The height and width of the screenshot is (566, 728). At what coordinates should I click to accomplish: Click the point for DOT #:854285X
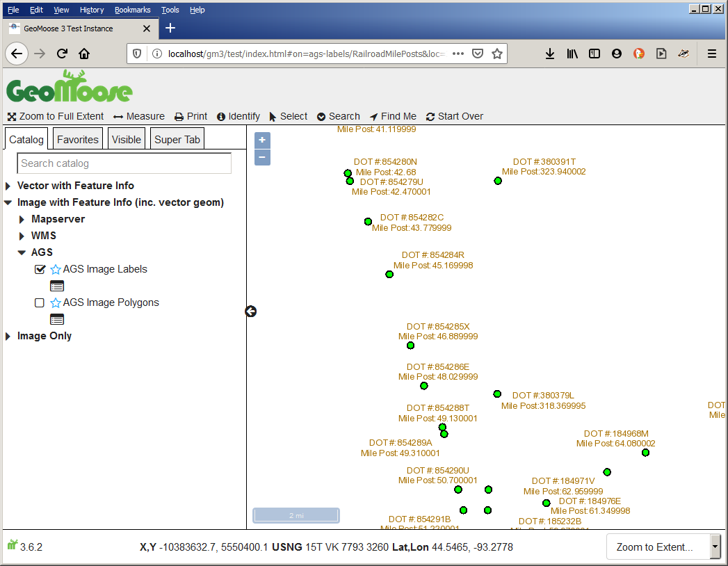coord(410,346)
